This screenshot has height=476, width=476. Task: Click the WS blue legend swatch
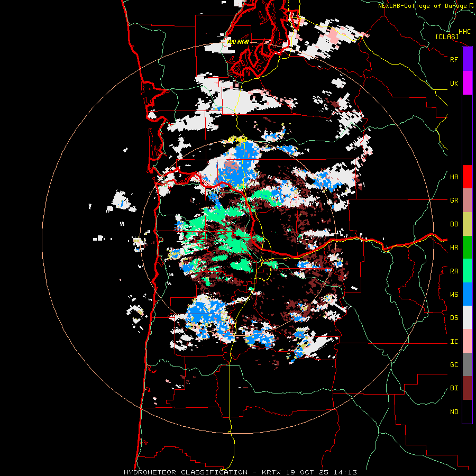[x=467, y=294]
